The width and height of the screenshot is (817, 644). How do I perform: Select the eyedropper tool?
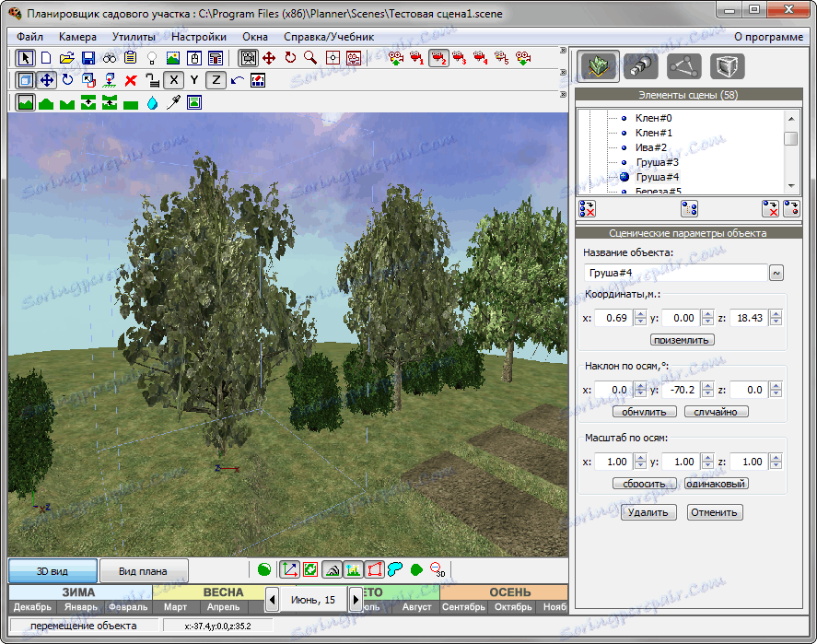click(173, 102)
